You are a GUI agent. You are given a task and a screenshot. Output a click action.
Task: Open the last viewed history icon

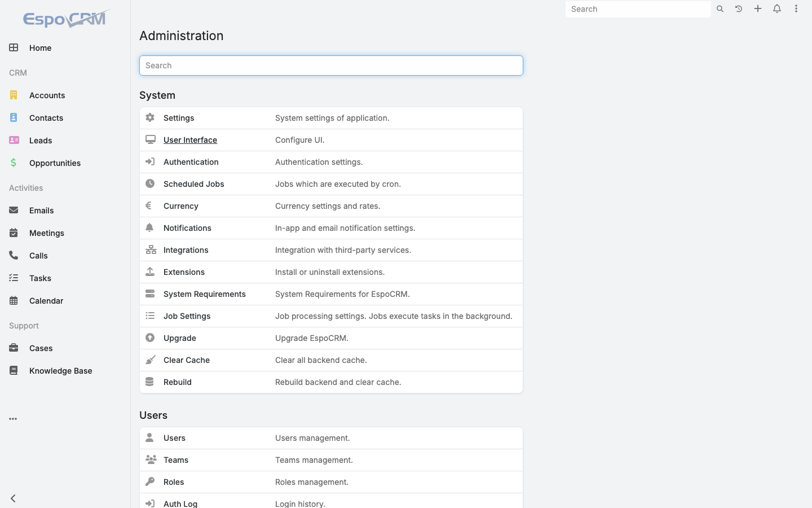[739, 9]
